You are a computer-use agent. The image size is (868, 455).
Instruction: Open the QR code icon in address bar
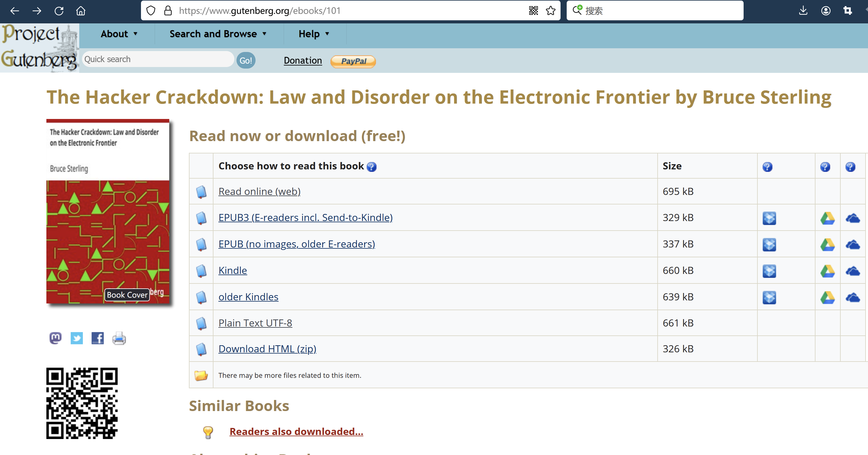click(533, 11)
